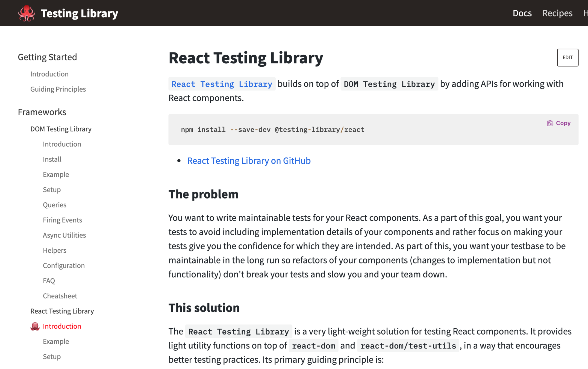Click the inline React Testing Library code link

pos(222,84)
